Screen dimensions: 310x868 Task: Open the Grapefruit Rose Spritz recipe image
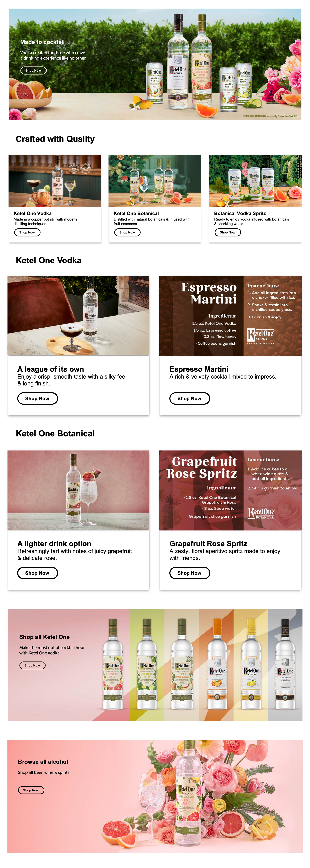point(230,490)
